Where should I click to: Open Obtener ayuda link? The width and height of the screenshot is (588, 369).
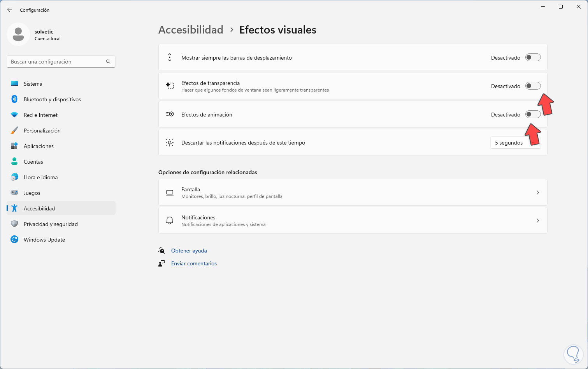tap(189, 251)
